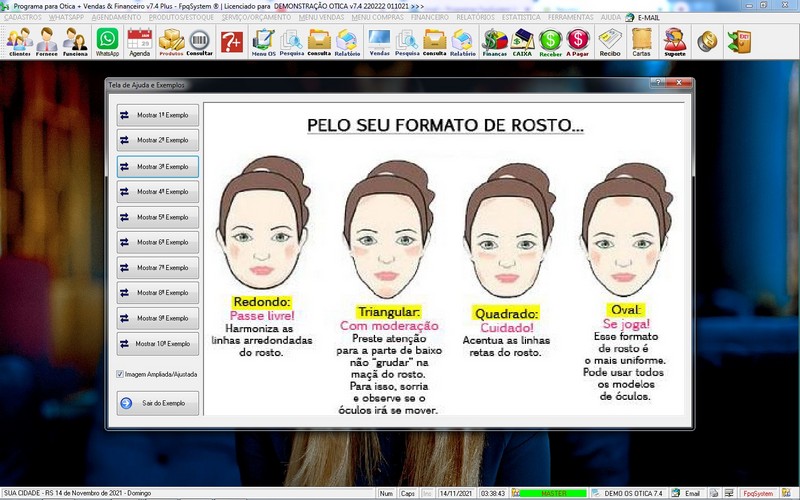Open the Suporte headset icon

tap(675, 42)
